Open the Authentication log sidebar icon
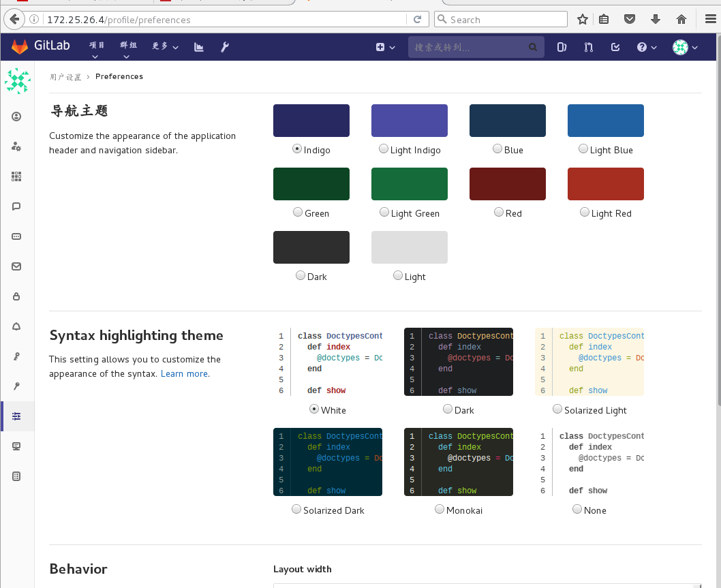Screen dimensions: 721x588 tap(16, 476)
